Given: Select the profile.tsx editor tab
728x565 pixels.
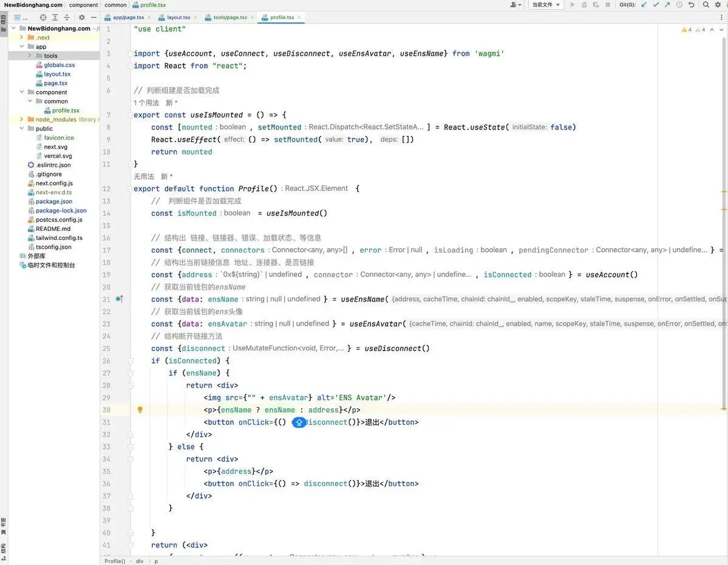Looking at the screenshot, I should [x=282, y=17].
